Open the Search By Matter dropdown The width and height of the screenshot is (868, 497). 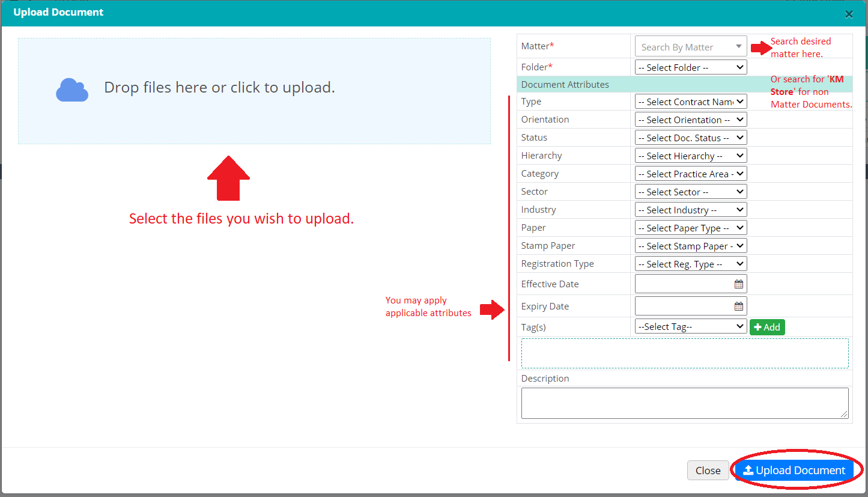point(690,47)
